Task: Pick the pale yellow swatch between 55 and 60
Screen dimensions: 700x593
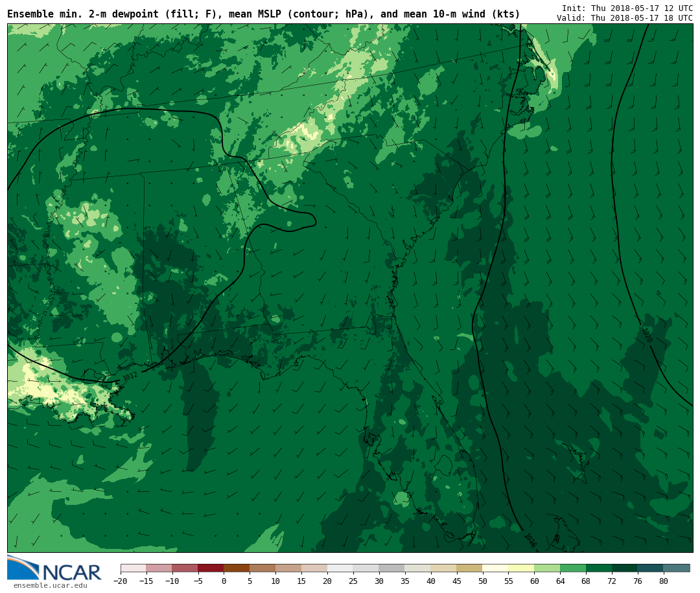Action: [x=521, y=568]
